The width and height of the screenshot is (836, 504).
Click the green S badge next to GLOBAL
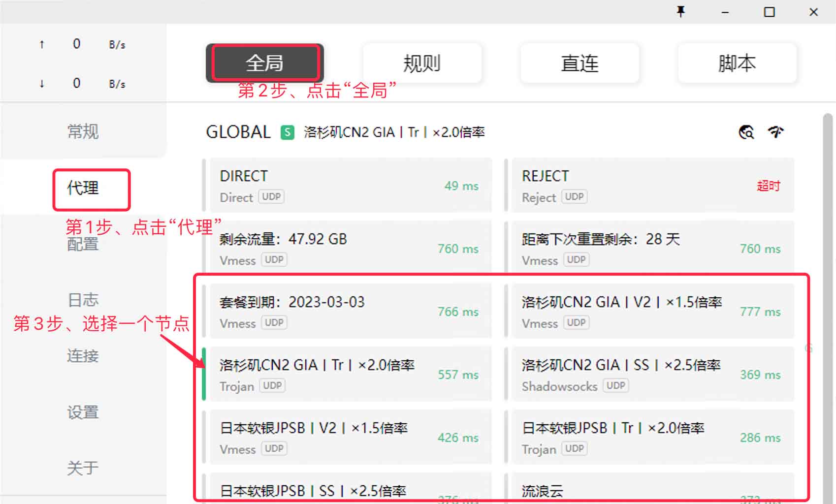[288, 132]
